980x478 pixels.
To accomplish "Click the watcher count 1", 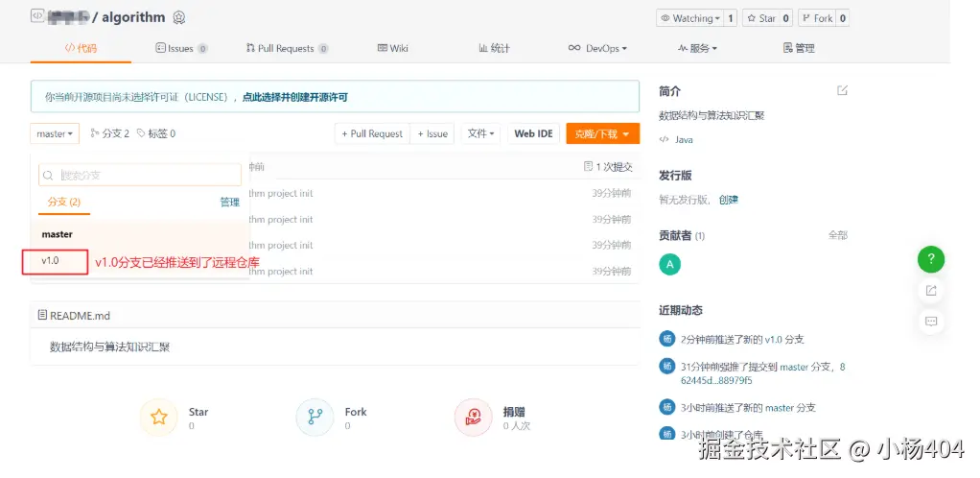I will click(x=731, y=18).
